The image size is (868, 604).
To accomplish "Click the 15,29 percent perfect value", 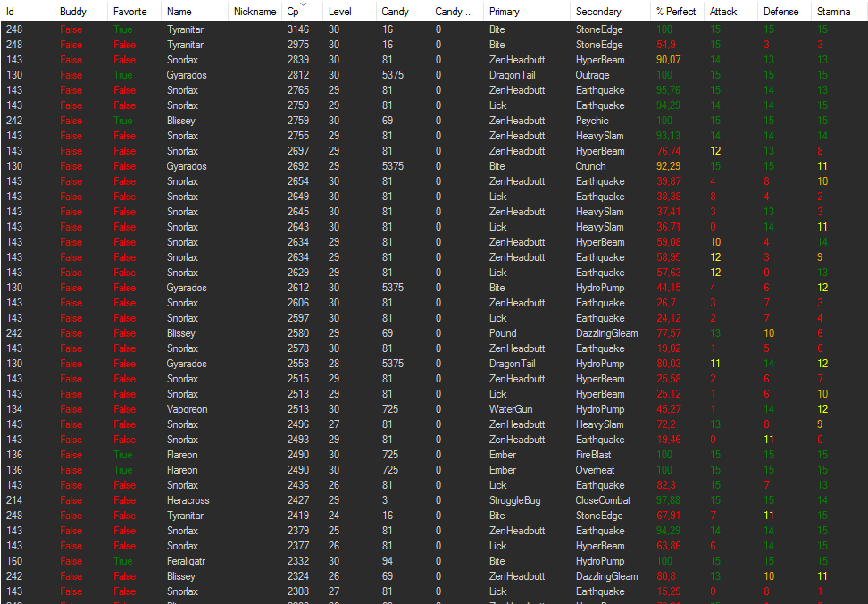I will pyautogui.click(x=668, y=591).
